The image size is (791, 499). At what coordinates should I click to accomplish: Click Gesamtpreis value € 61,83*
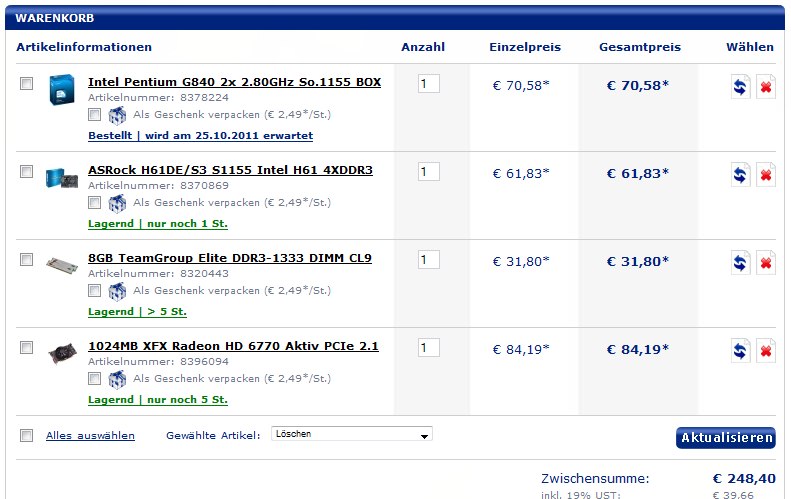click(638, 174)
